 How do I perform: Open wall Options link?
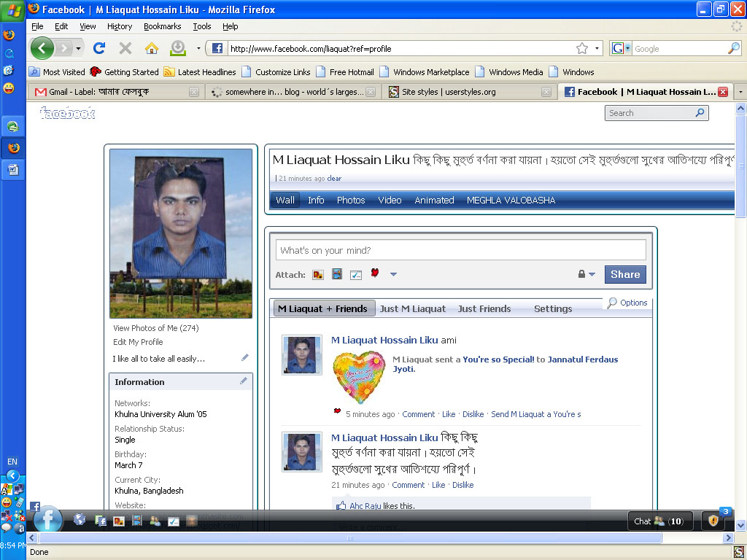(633, 303)
